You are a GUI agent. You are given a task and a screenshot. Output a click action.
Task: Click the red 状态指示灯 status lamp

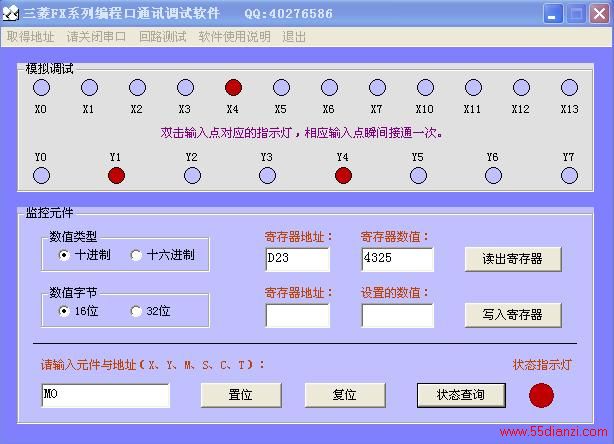[x=542, y=395]
